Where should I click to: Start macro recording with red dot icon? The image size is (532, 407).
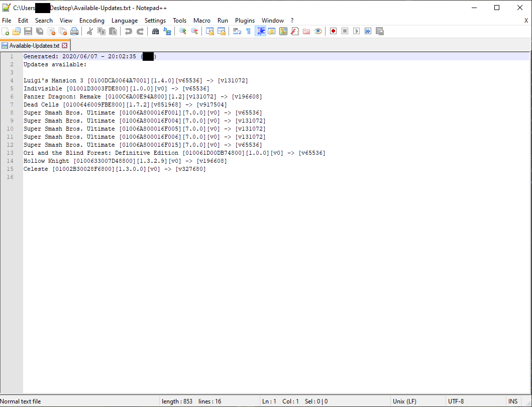pyautogui.click(x=333, y=31)
